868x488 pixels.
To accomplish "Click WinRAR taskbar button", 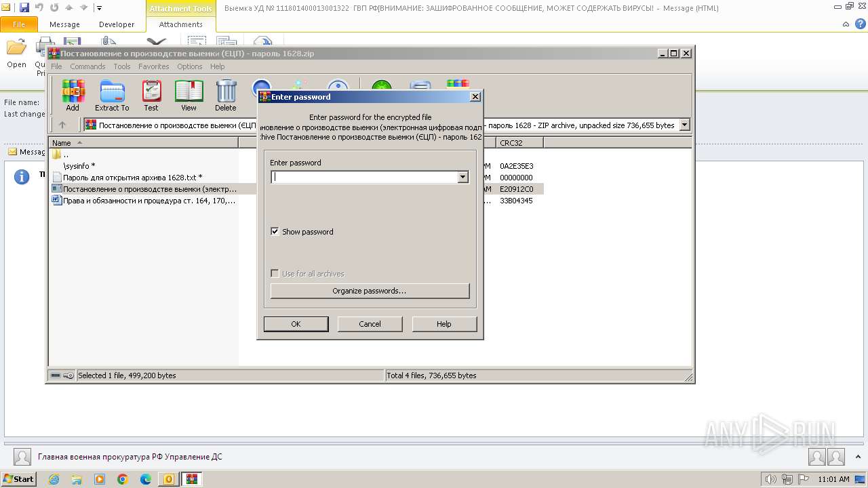I will (x=191, y=479).
